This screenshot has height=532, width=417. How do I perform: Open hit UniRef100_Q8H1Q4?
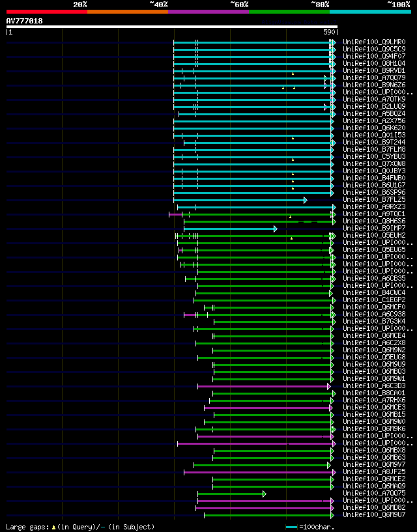point(374,63)
